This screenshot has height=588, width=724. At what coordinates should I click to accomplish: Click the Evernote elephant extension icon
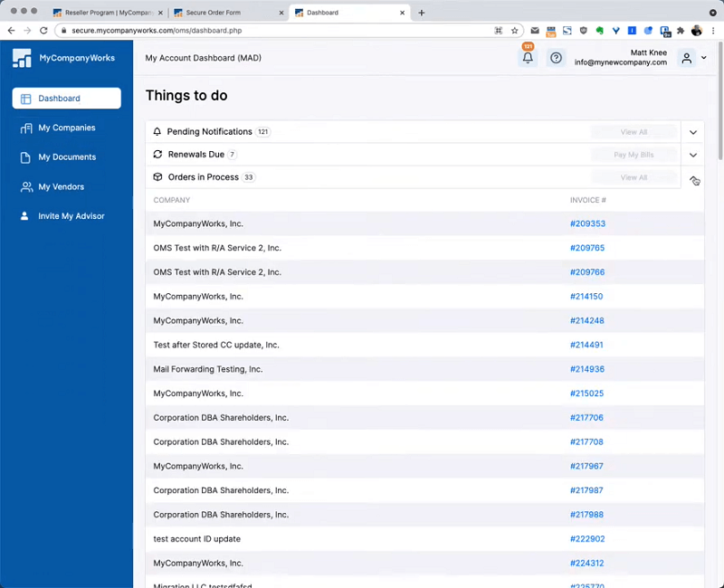[x=599, y=30]
